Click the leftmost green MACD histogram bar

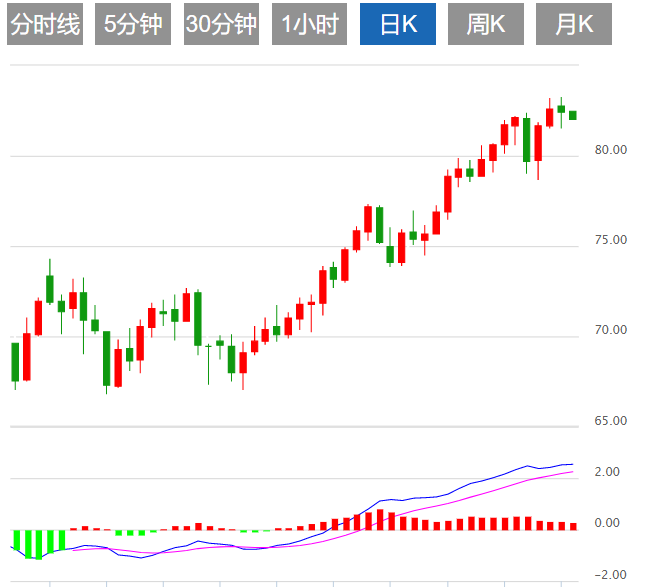coord(15,541)
